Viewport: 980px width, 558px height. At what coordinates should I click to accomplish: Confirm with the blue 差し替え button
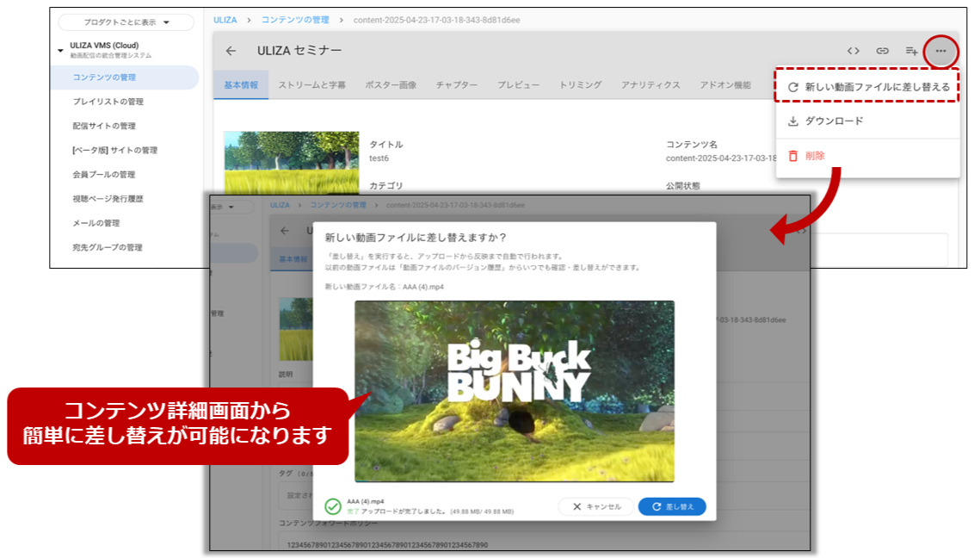673,506
